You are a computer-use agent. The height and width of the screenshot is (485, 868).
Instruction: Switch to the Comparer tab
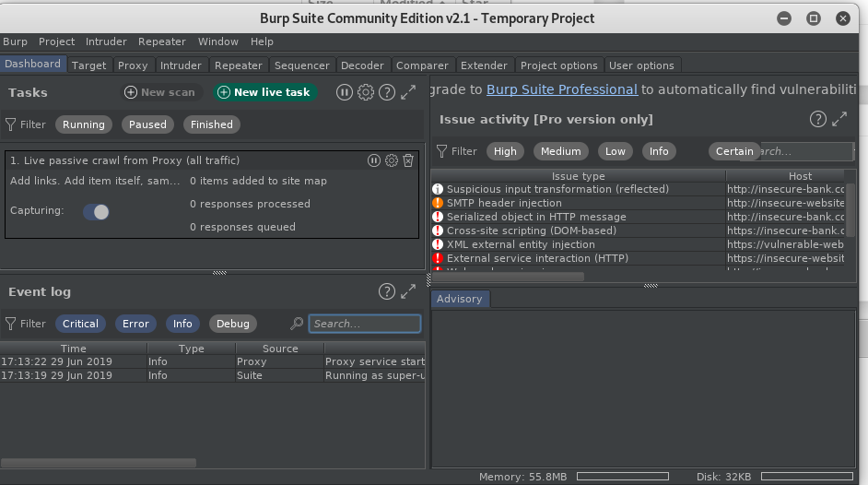click(x=422, y=65)
